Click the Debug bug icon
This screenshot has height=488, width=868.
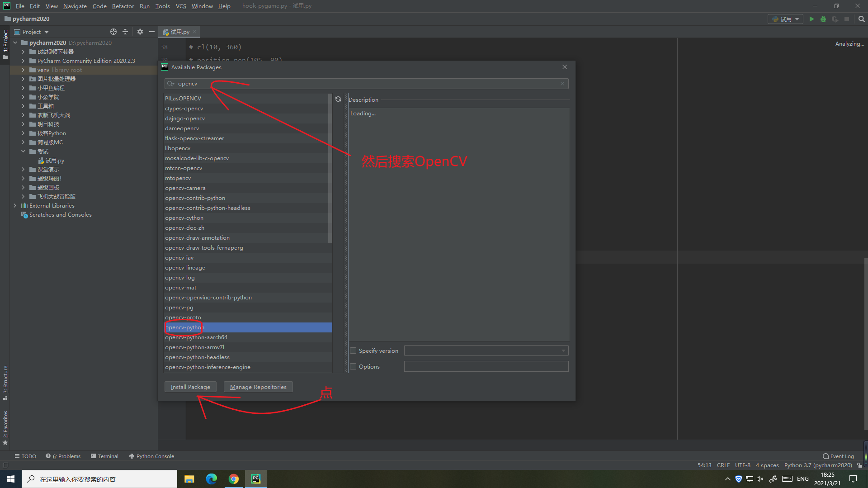pos(823,19)
